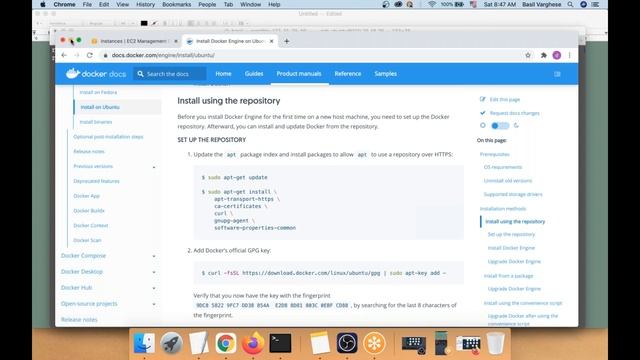640x360 pixels.
Task: Open Launchpad rocket in the Dock
Action: 171,343
